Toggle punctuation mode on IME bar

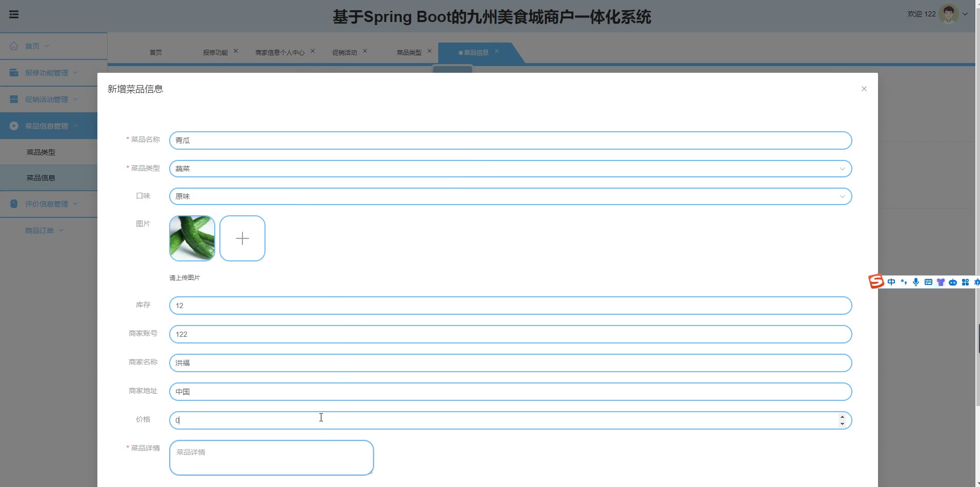[x=904, y=282]
